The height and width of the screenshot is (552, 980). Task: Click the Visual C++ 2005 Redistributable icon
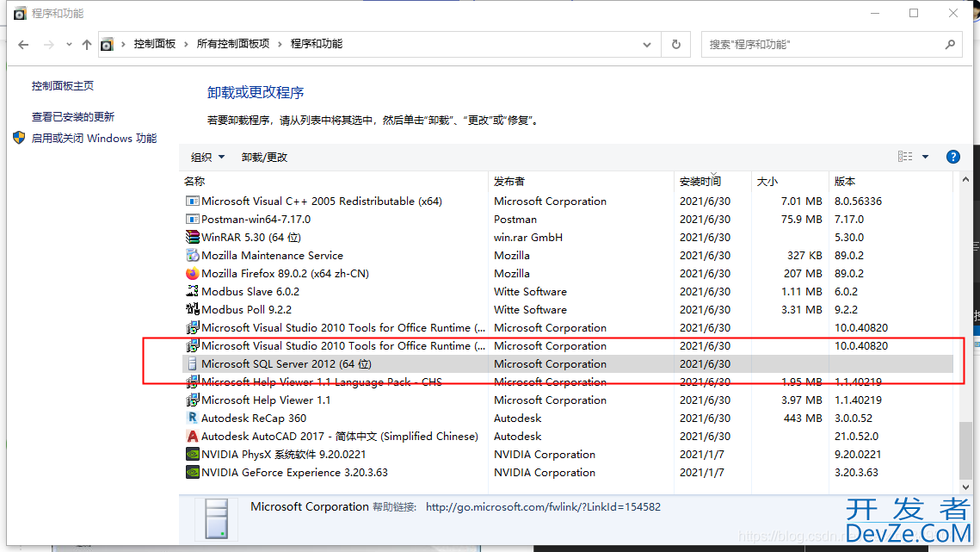[193, 201]
